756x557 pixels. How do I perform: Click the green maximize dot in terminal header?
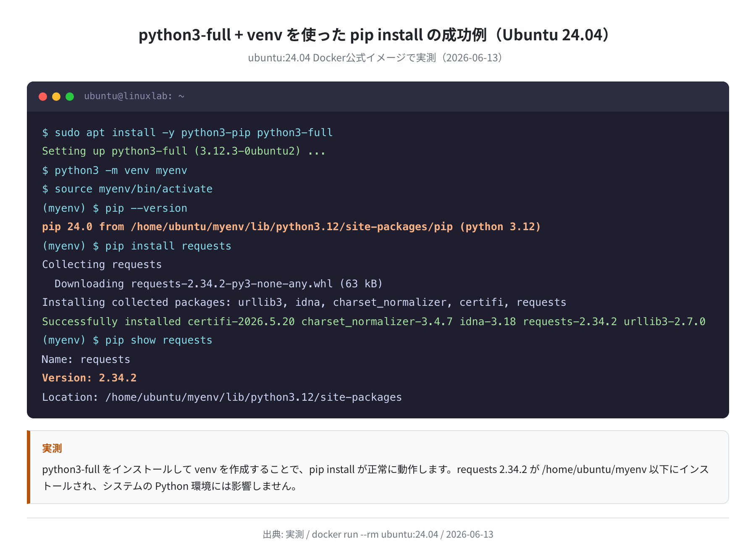pyautogui.click(x=70, y=97)
